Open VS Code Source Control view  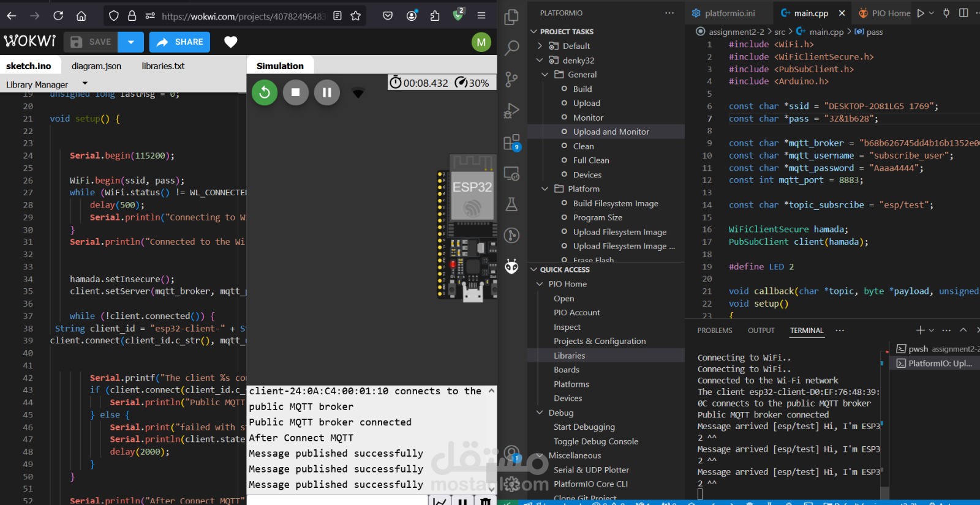(x=511, y=79)
